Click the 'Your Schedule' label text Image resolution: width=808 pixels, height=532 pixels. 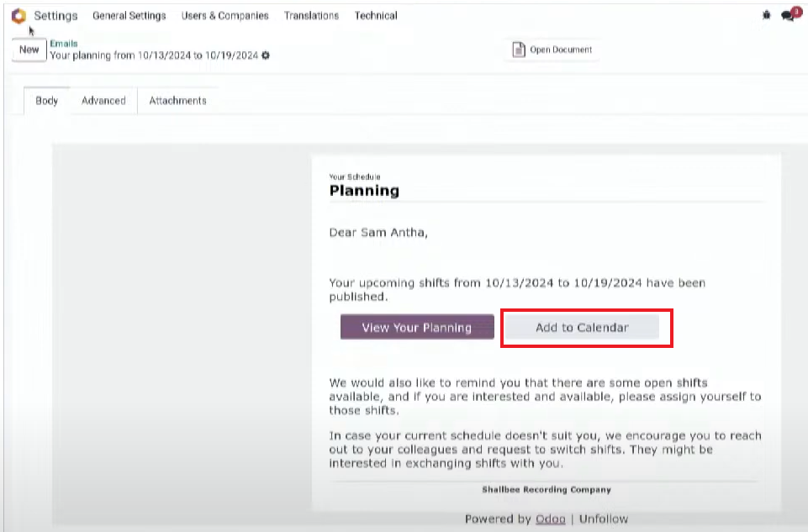coord(355,176)
